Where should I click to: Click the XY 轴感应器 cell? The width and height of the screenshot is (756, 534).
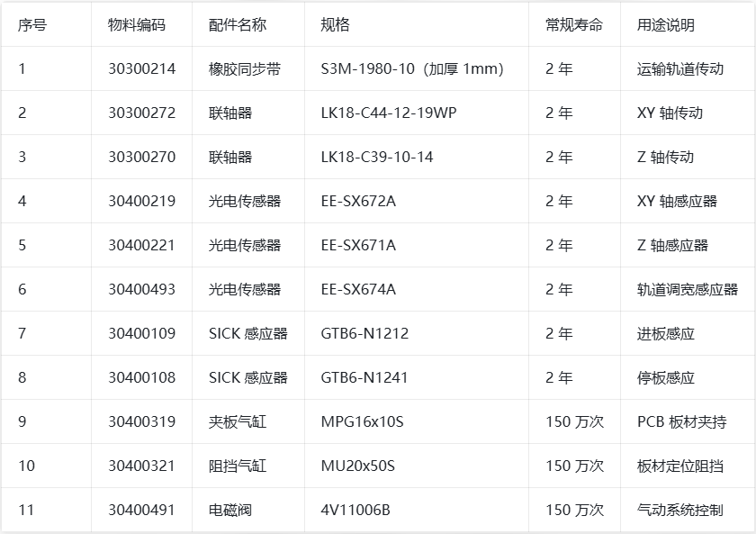click(x=678, y=201)
